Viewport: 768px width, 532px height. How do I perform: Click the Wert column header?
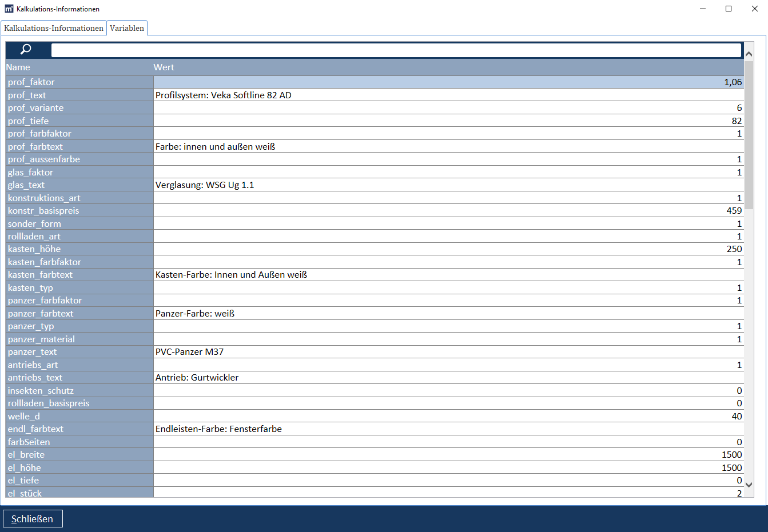pyautogui.click(x=164, y=67)
